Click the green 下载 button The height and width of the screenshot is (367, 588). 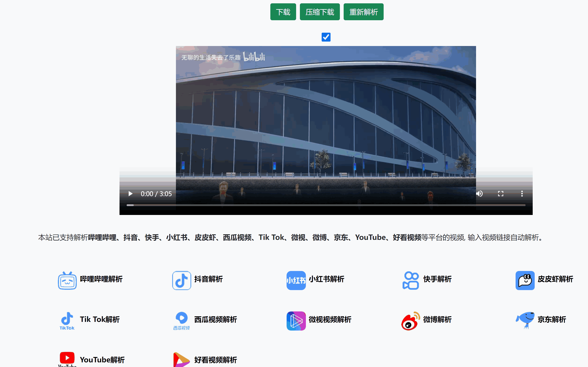coord(283,12)
